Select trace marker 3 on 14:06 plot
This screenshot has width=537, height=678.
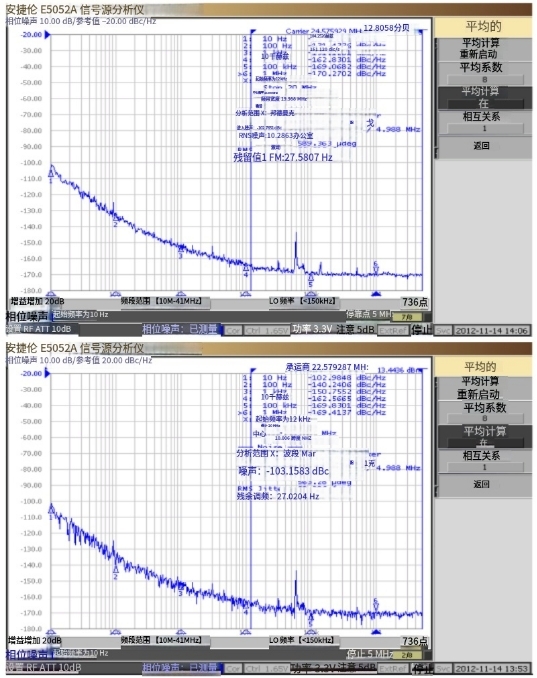coord(181,252)
